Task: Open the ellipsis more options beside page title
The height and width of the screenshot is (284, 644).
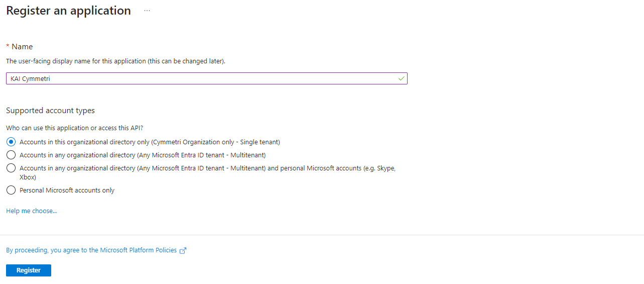Action: coord(147,11)
